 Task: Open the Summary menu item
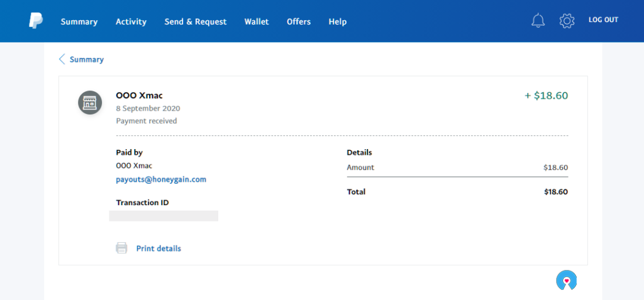point(79,22)
